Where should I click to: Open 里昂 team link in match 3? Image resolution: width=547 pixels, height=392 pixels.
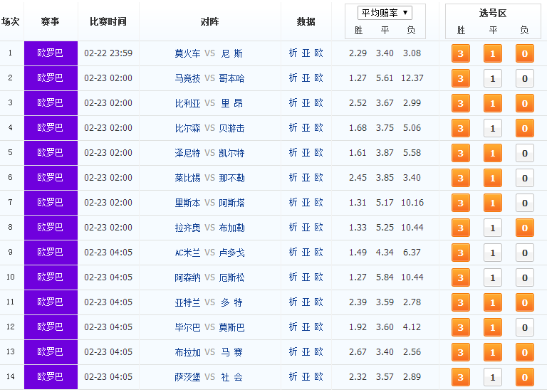231,103
